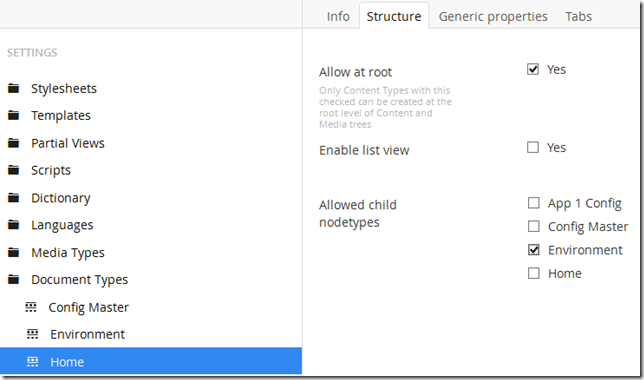Uncheck the Environment child nodetype
Screen dimensions: 644x380
coord(534,249)
